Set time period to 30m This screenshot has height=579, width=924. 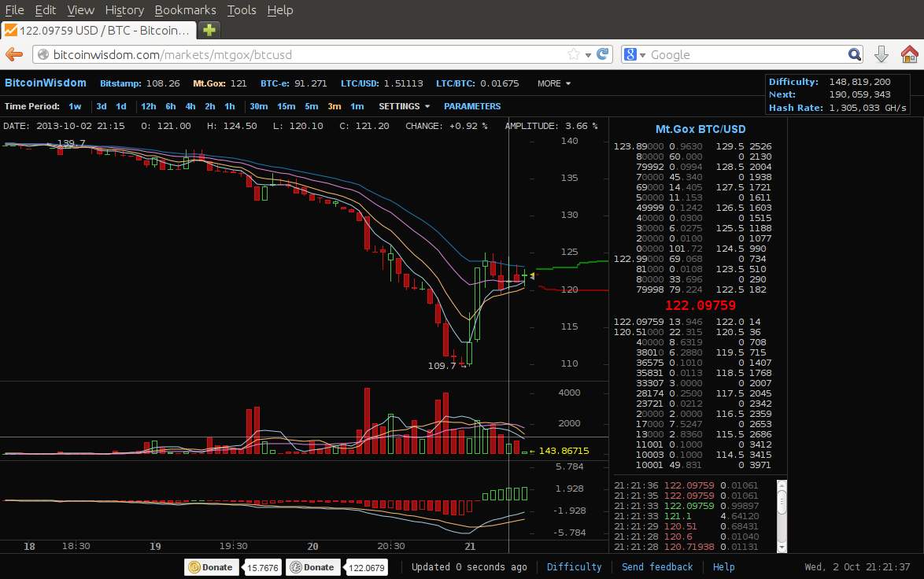point(259,107)
